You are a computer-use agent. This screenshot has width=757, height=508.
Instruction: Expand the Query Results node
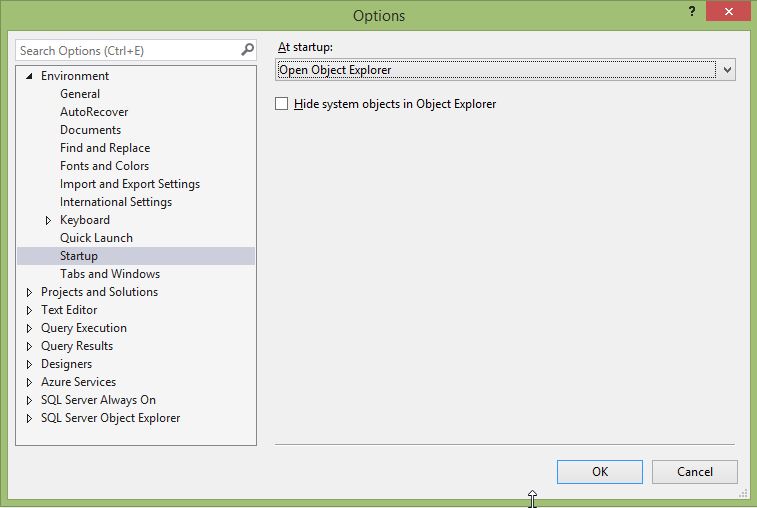(29, 346)
